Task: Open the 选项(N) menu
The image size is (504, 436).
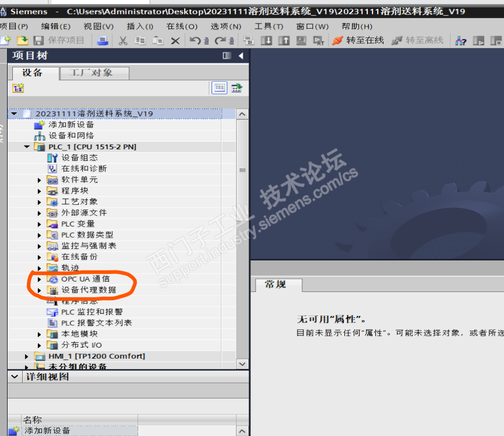Action: [x=226, y=26]
